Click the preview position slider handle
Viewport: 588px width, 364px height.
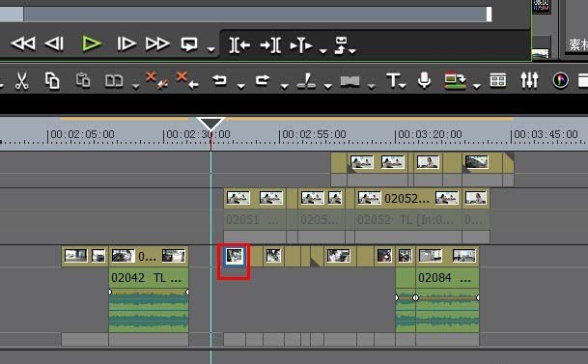tap(489, 14)
